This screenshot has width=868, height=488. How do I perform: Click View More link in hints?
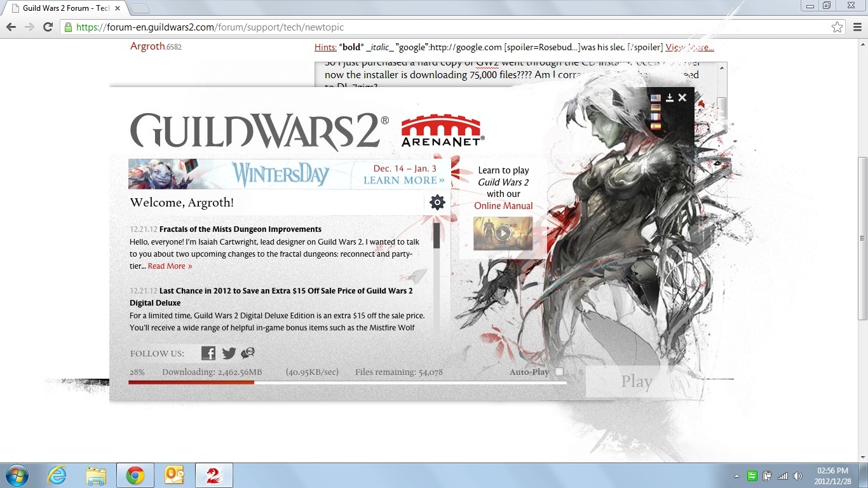click(x=689, y=47)
